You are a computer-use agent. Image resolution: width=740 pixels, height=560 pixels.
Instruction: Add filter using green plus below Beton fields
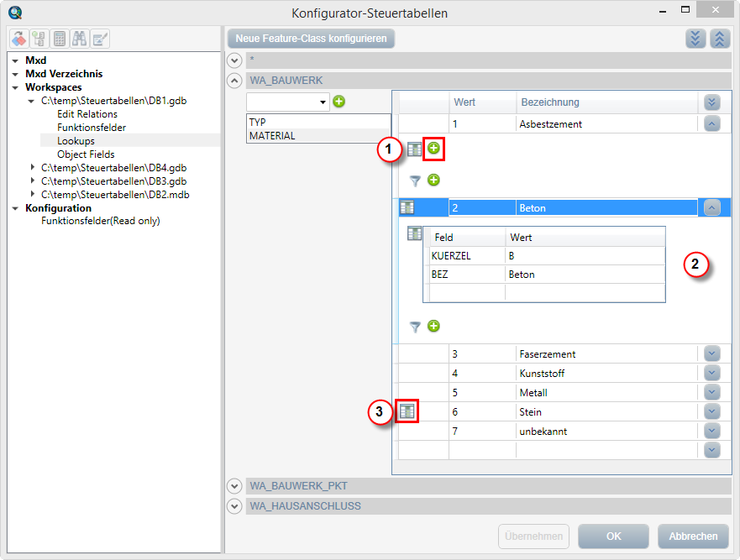point(433,327)
